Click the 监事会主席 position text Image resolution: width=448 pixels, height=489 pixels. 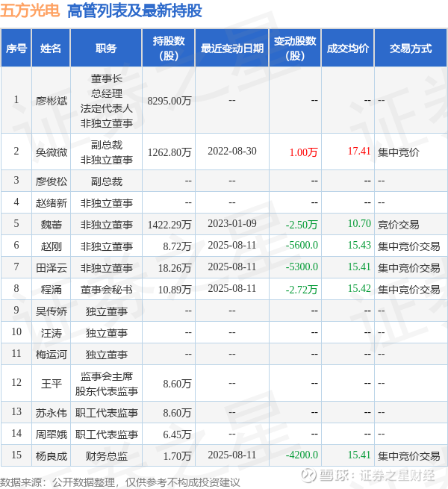pyautogui.click(x=106, y=376)
